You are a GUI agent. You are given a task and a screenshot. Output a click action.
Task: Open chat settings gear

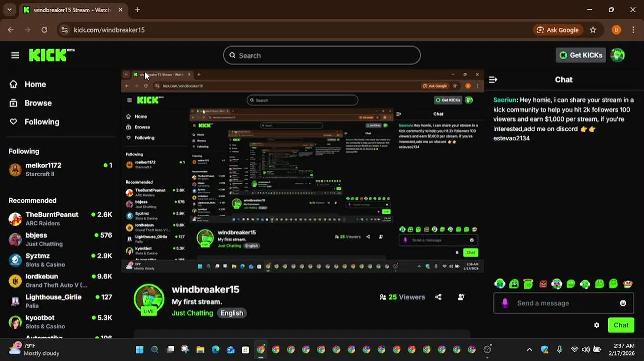point(596,325)
